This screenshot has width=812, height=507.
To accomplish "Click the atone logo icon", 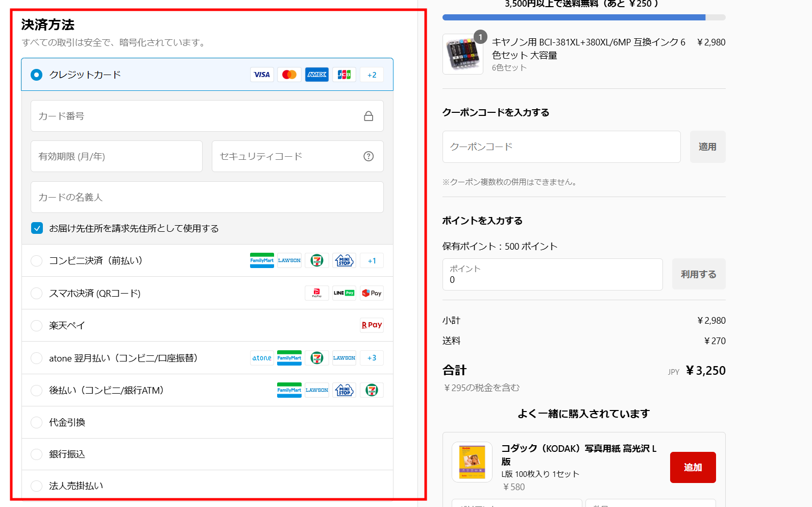I will point(262,358).
